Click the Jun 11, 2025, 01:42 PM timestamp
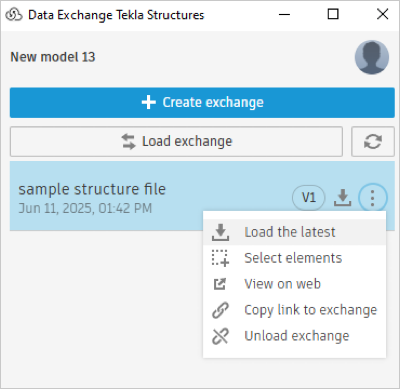This screenshot has width=400, height=389. [85, 208]
